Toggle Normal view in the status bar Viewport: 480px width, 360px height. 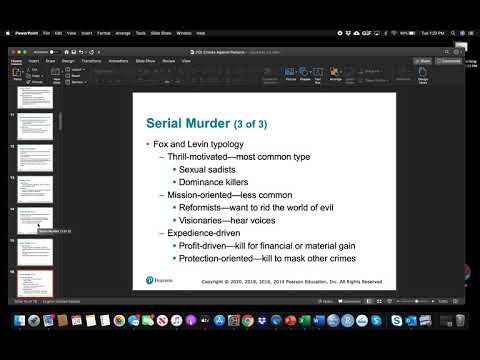click(369, 301)
